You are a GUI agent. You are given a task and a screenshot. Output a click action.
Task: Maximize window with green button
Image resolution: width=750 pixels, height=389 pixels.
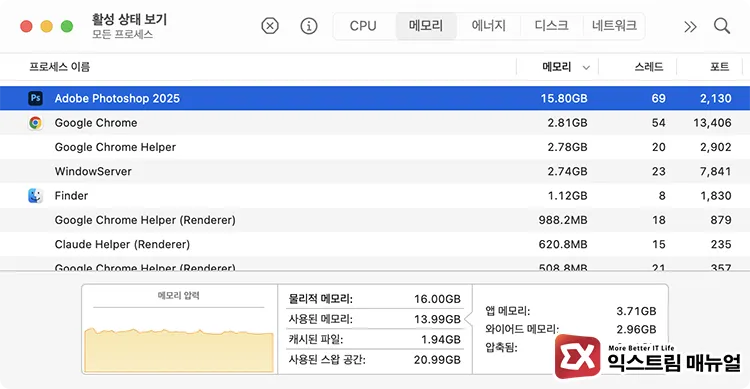[x=67, y=26]
